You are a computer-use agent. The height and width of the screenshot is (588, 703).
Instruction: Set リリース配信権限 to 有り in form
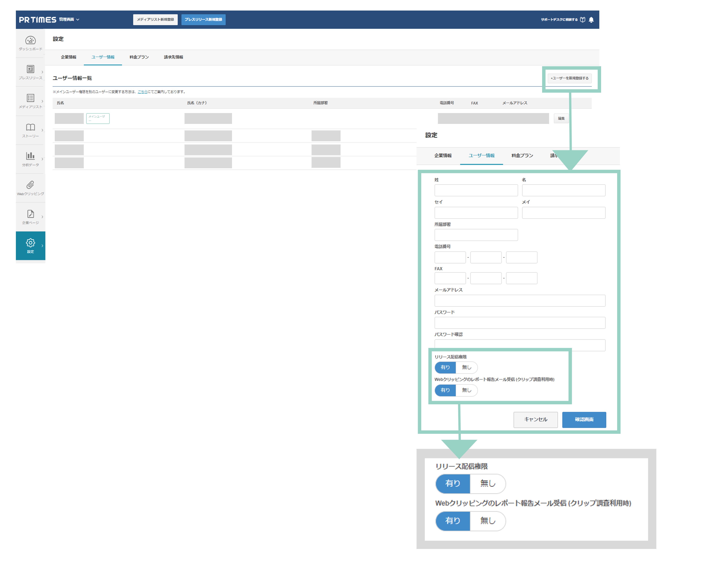point(446,367)
